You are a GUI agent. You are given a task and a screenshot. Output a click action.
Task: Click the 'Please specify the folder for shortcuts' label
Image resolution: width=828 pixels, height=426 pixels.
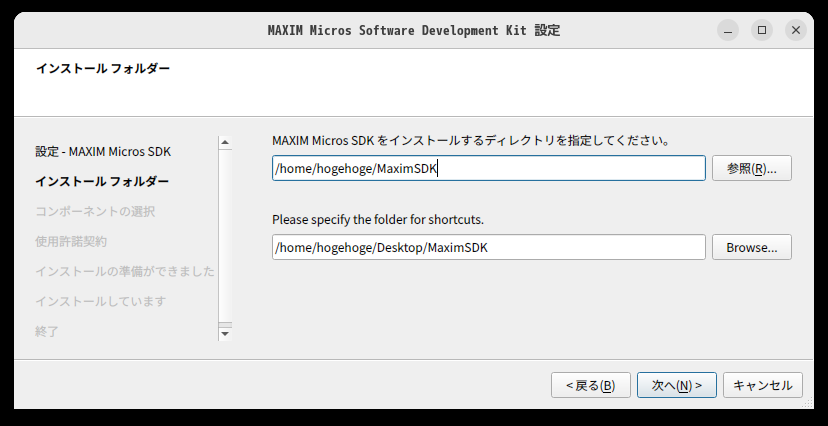[378, 220]
